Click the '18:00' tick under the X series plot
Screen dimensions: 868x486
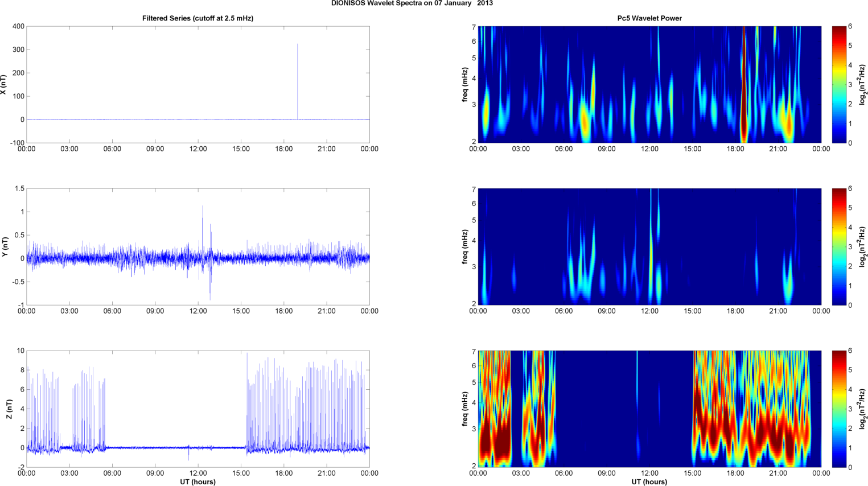pos(283,149)
